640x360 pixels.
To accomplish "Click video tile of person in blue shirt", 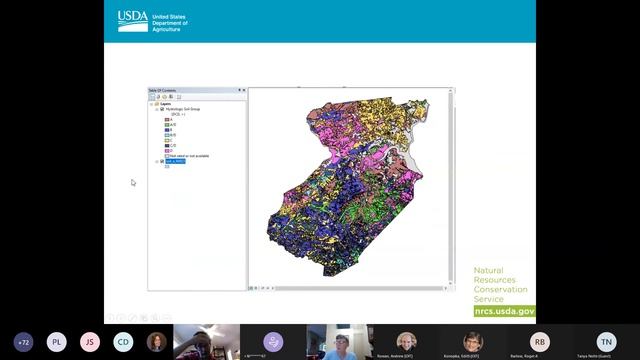I will click(x=340, y=342).
